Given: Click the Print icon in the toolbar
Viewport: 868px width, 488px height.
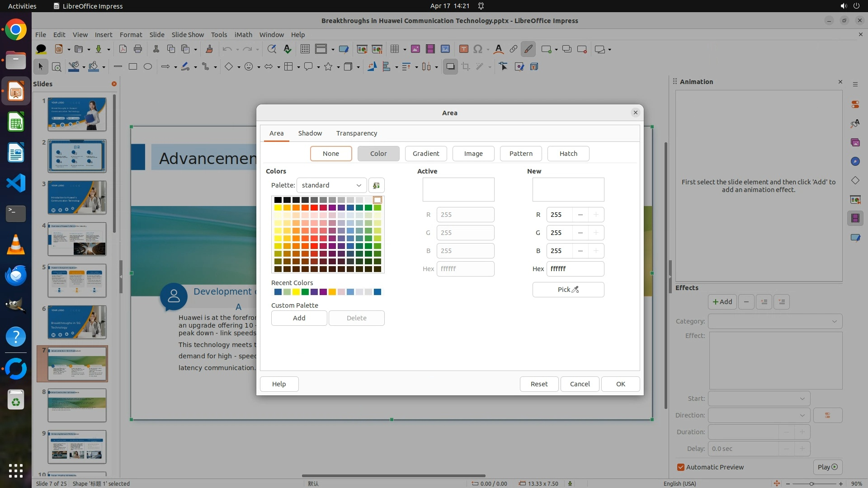Looking at the screenshot, I should pos(138,49).
